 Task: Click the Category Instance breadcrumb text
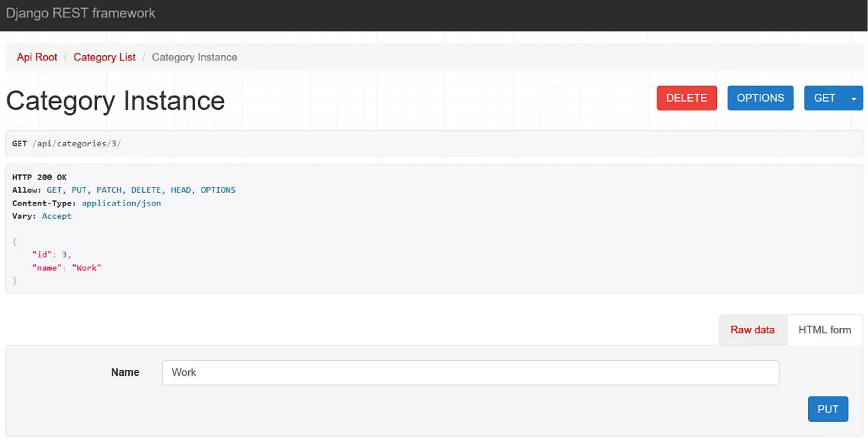point(194,57)
